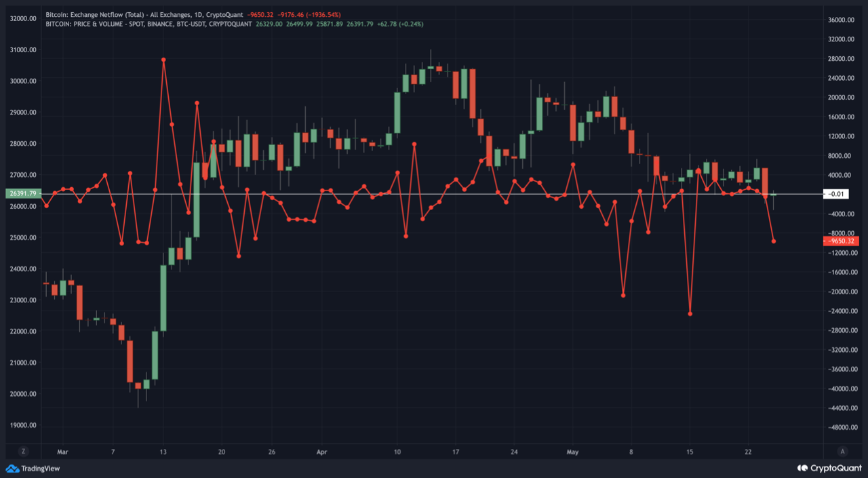The width and height of the screenshot is (868, 478).
Task: Click the netflow line peak near March 13
Action: 163,60
